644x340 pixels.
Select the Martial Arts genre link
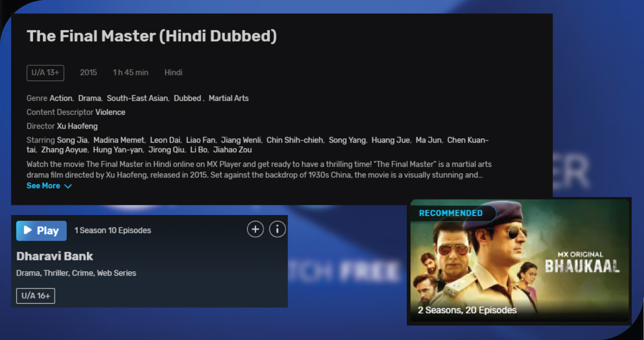(x=229, y=98)
